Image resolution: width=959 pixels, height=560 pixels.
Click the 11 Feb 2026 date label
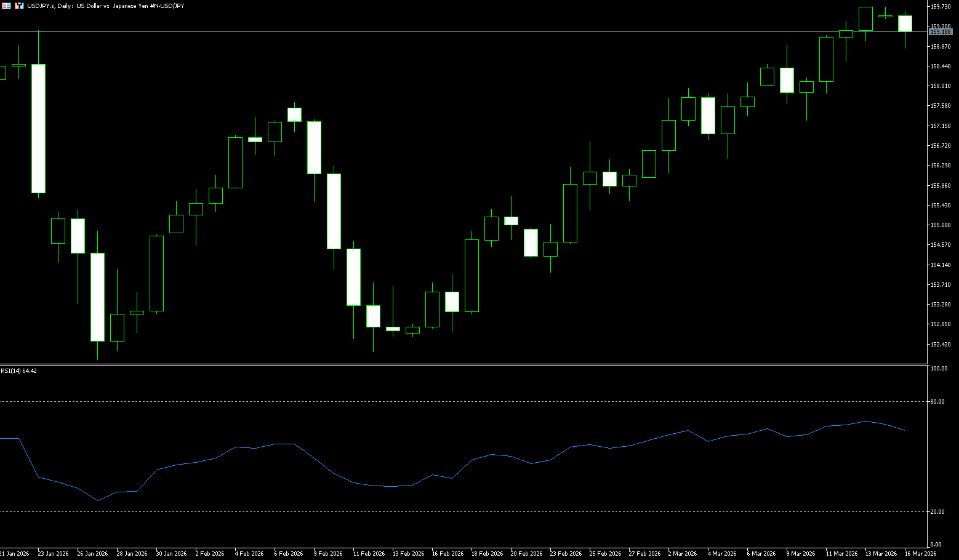(368, 554)
